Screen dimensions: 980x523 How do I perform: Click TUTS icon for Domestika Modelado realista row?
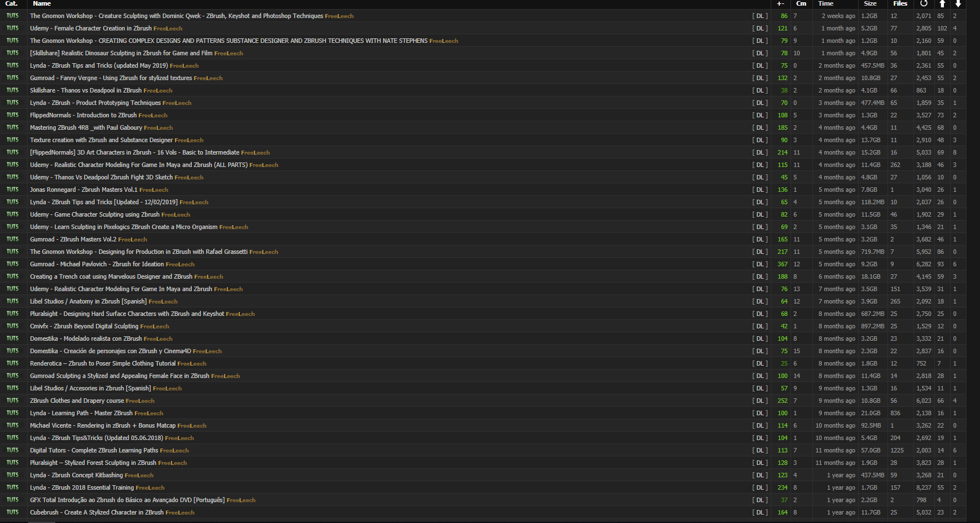point(12,339)
